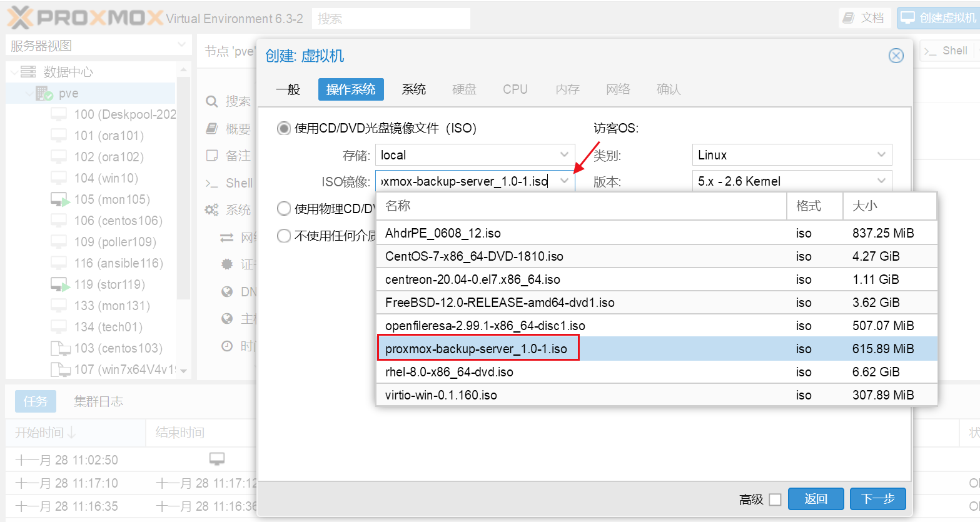Click 下一步 next button
Screen dimensions: 980x522
pos(878,499)
